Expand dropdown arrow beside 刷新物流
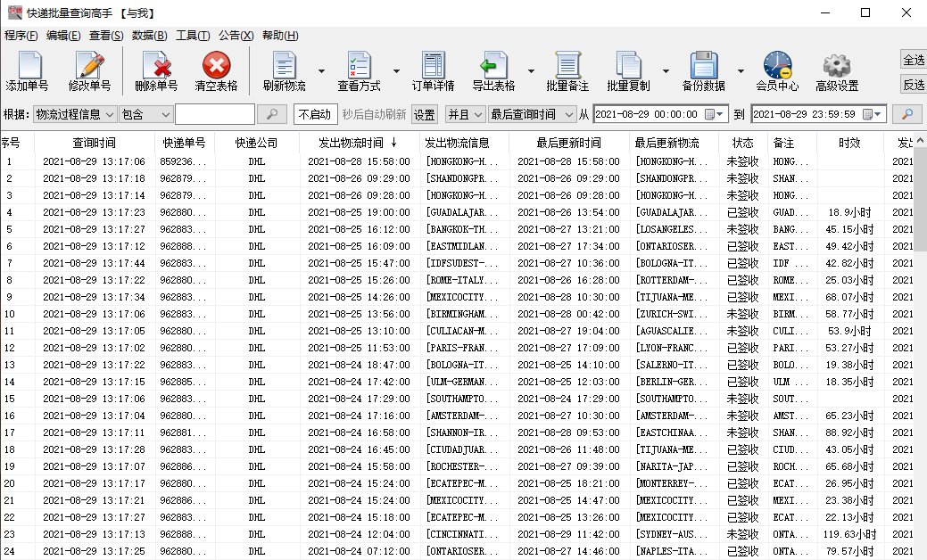The width and height of the screenshot is (927, 560). tap(321, 71)
